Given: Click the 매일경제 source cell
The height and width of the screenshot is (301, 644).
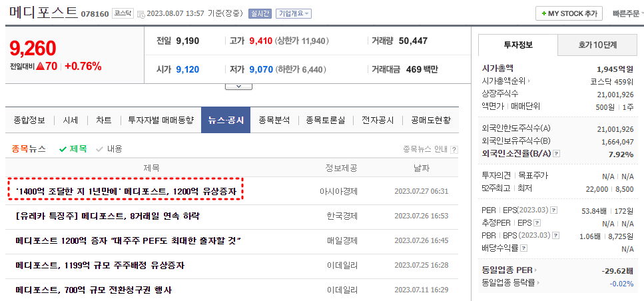Looking at the screenshot, I should point(342,240).
